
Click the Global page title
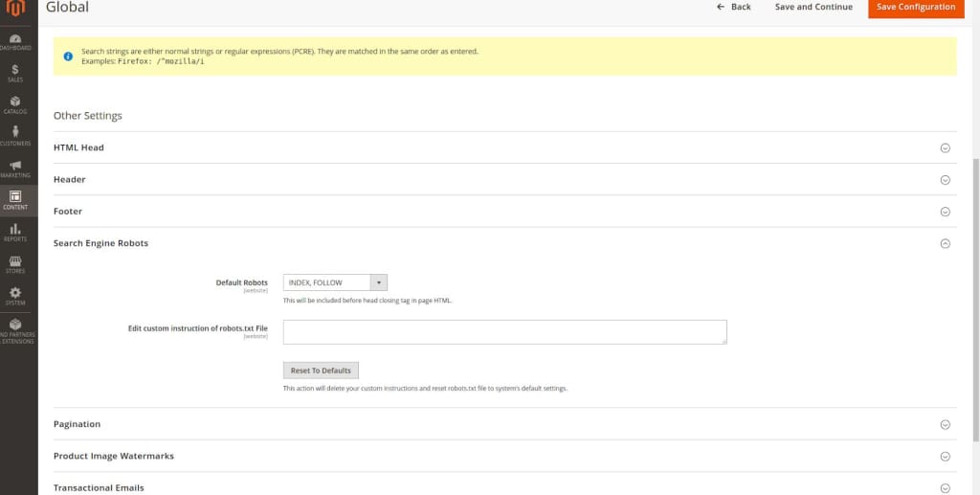(x=68, y=7)
